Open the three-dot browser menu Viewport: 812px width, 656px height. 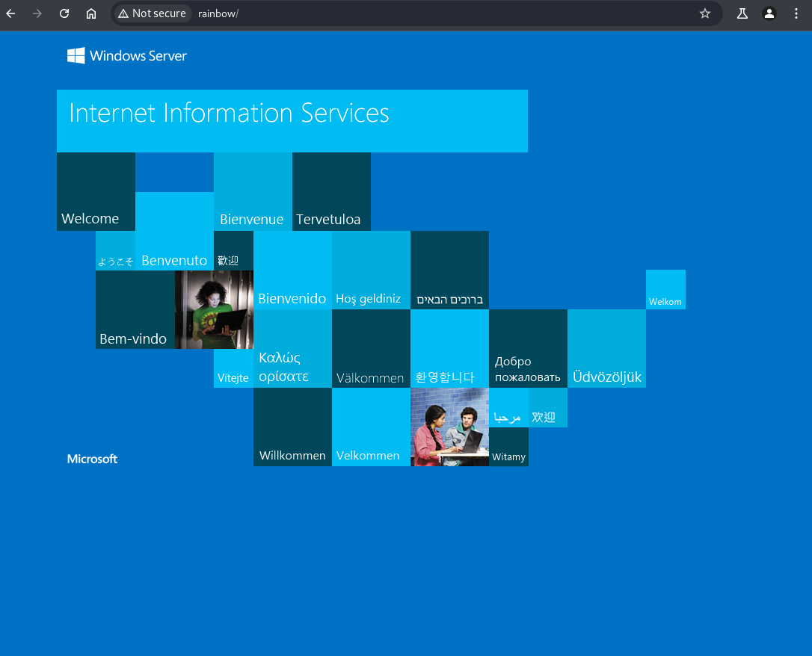796,13
